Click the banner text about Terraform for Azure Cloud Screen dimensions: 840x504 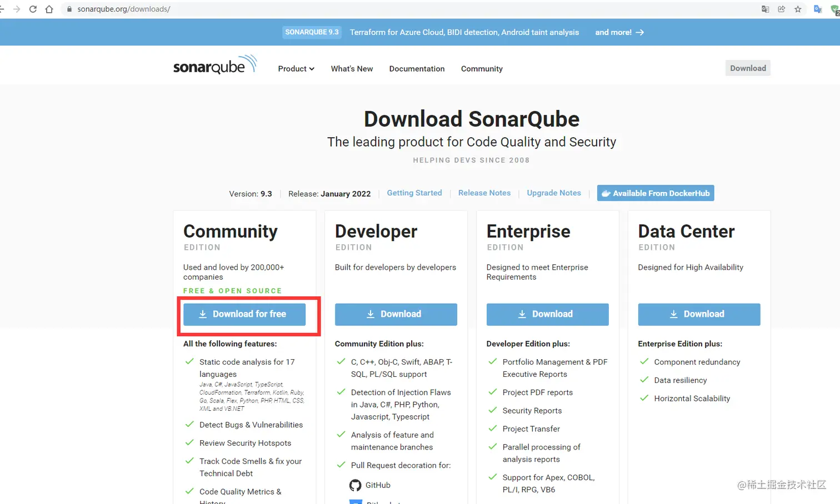[x=464, y=32]
